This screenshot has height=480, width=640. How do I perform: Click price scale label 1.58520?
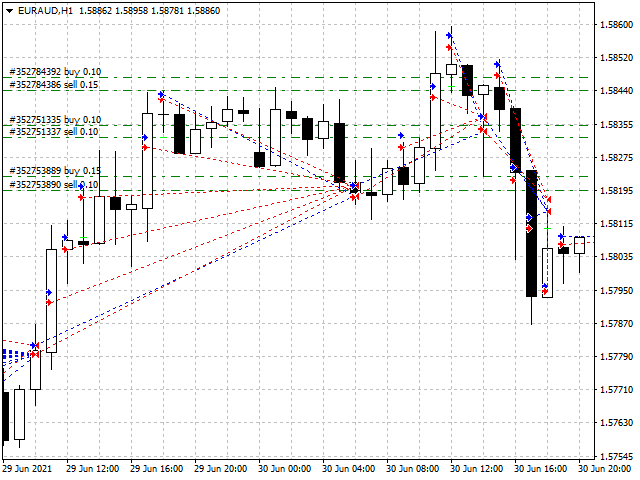[616, 58]
